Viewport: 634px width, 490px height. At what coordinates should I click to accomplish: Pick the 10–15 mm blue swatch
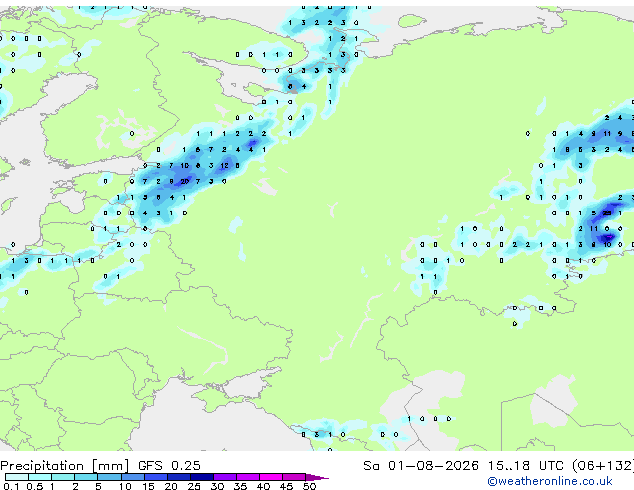tap(132, 477)
